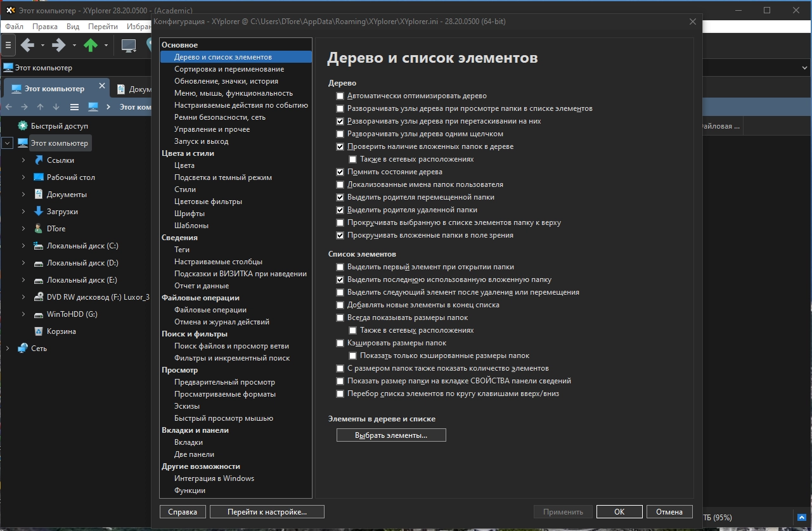Click the small up arrow in breadcrumb bar

point(40,107)
